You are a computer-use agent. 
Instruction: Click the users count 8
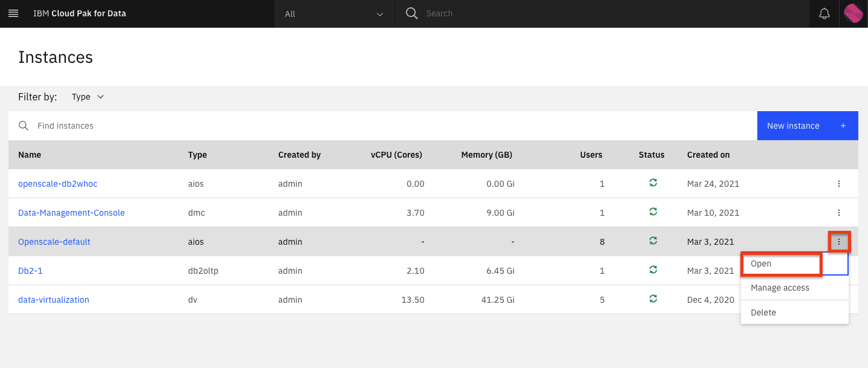tap(602, 242)
